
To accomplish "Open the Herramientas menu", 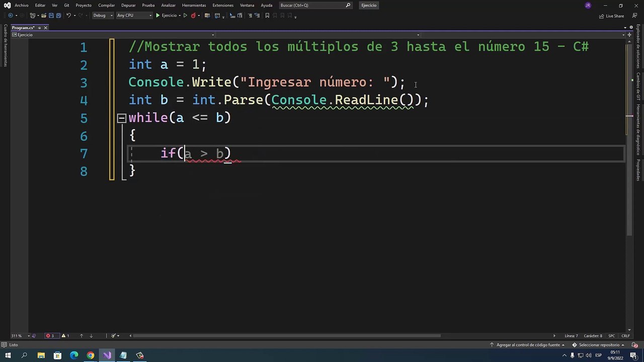I will tap(194, 5).
